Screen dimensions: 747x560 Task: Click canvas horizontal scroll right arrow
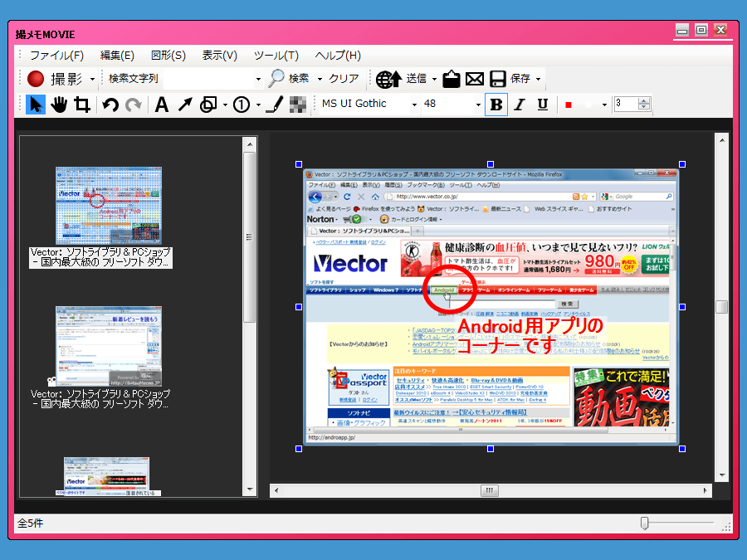tap(705, 490)
